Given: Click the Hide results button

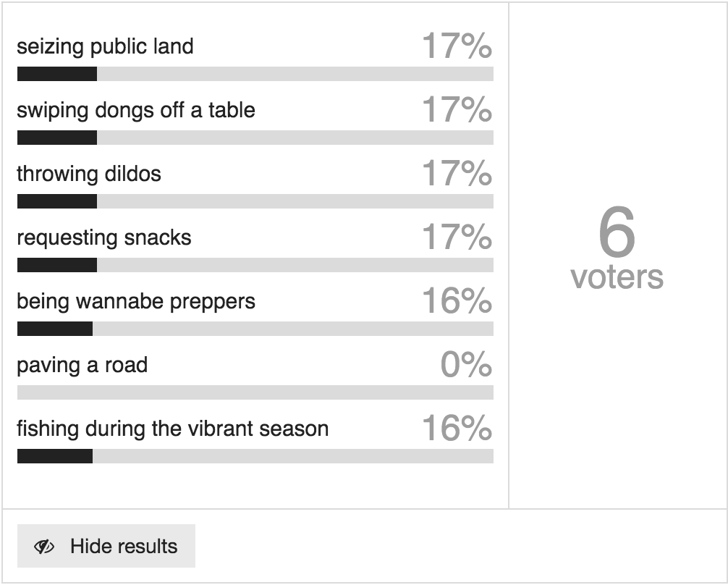Looking at the screenshot, I should 106,546.
